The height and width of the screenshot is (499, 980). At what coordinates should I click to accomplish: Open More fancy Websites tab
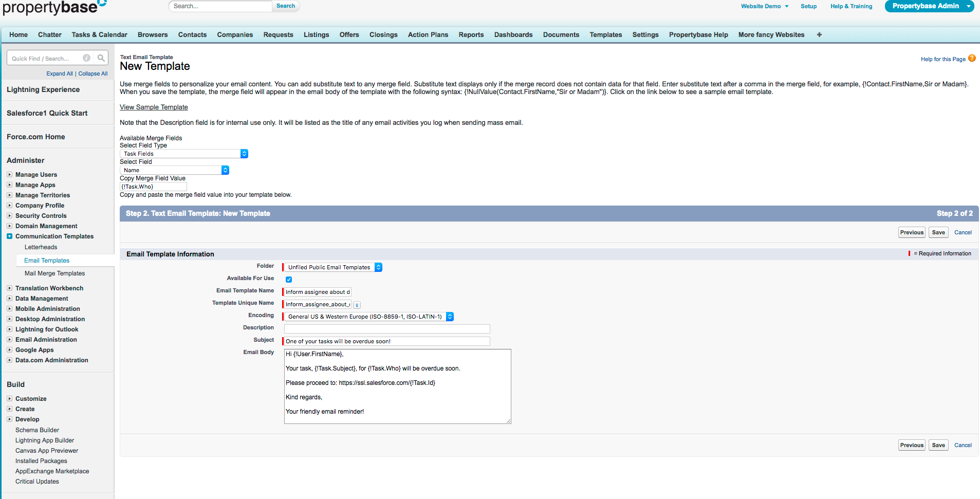click(x=771, y=35)
